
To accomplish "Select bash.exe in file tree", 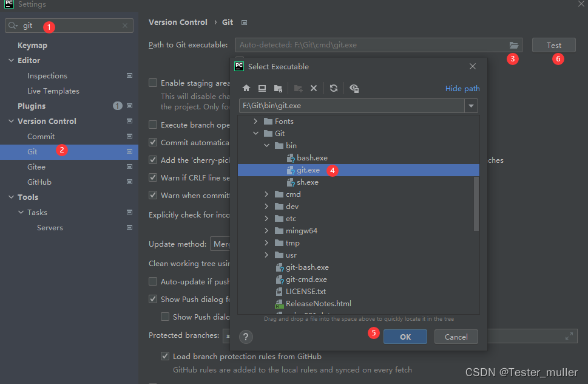I will tap(312, 158).
